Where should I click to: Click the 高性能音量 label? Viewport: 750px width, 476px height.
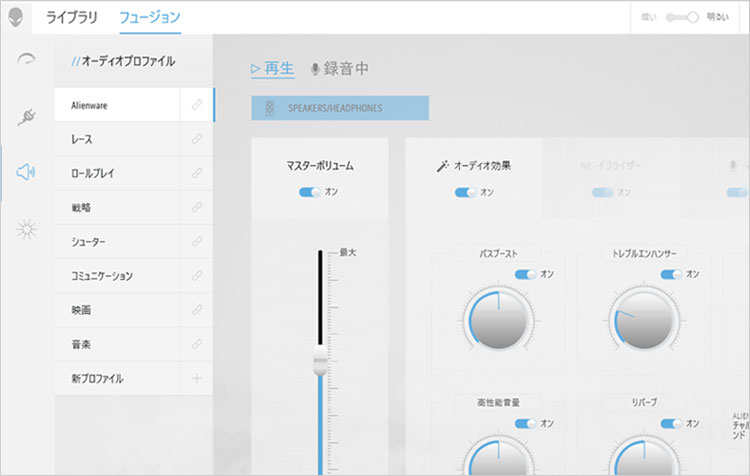(498, 402)
